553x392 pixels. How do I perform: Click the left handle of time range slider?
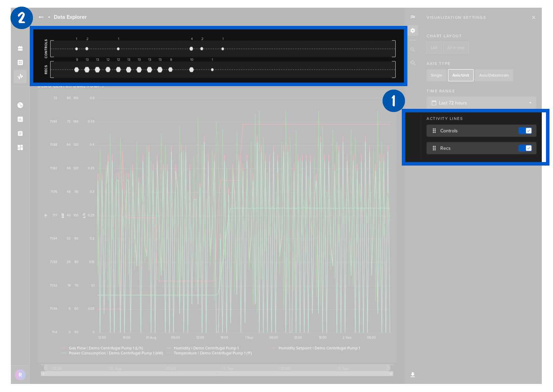tap(45, 367)
